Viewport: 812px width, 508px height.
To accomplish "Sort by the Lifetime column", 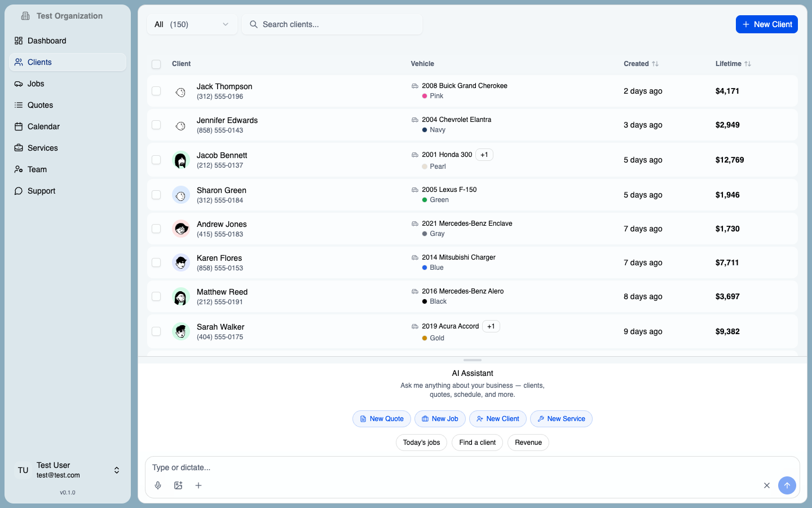I will [x=733, y=64].
